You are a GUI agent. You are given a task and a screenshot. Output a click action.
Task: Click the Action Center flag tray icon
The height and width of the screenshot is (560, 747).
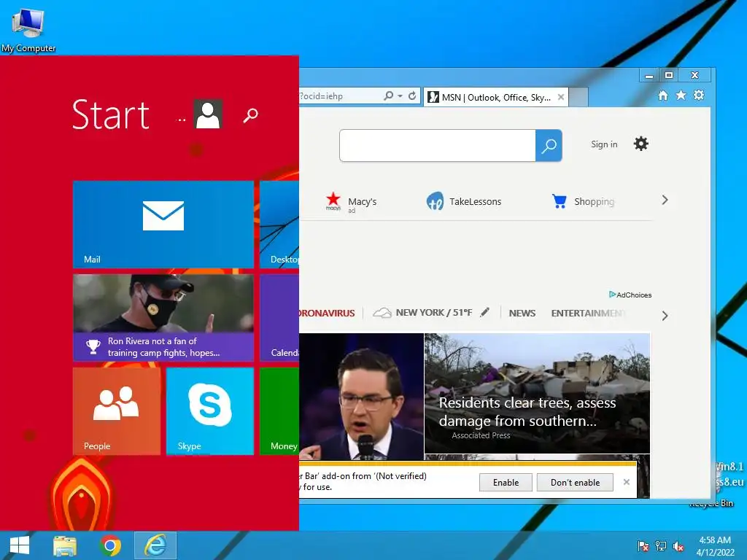643,546
